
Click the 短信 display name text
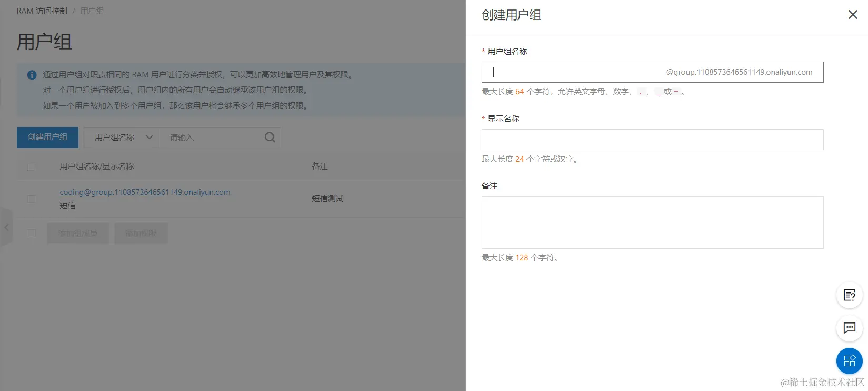coord(67,206)
